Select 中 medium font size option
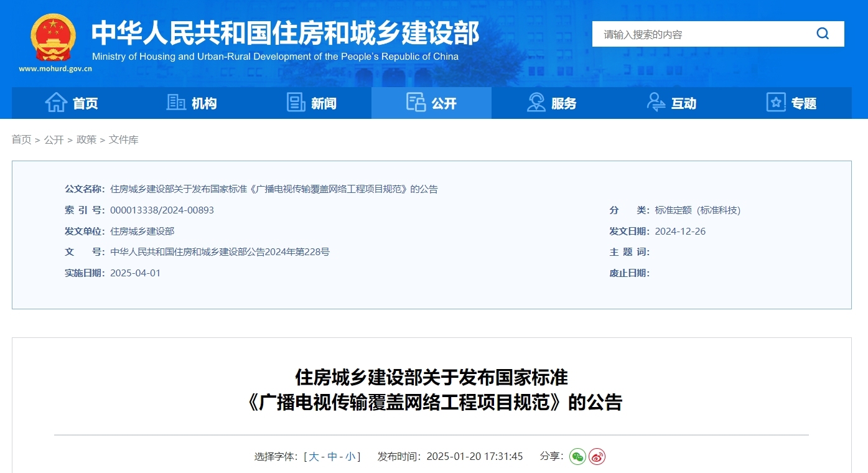868x473 pixels. (x=333, y=456)
